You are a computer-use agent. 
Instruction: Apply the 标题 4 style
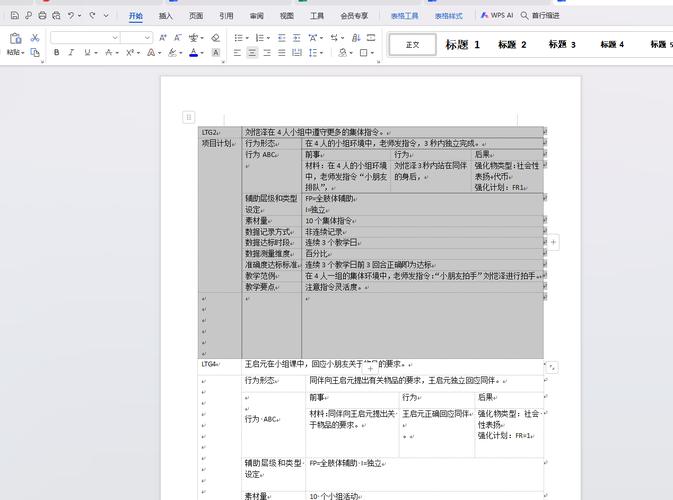pos(612,45)
